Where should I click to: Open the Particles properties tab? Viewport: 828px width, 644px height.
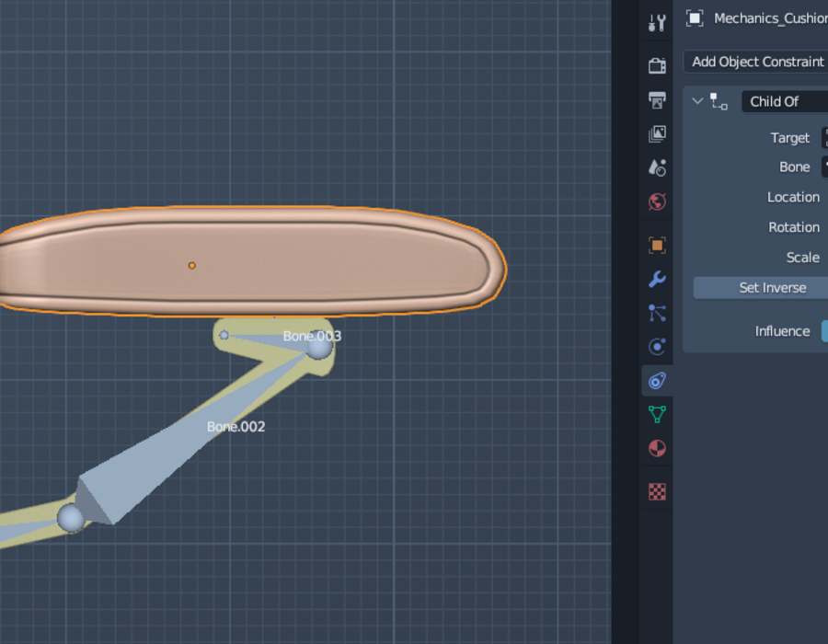(x=657, y=313)
